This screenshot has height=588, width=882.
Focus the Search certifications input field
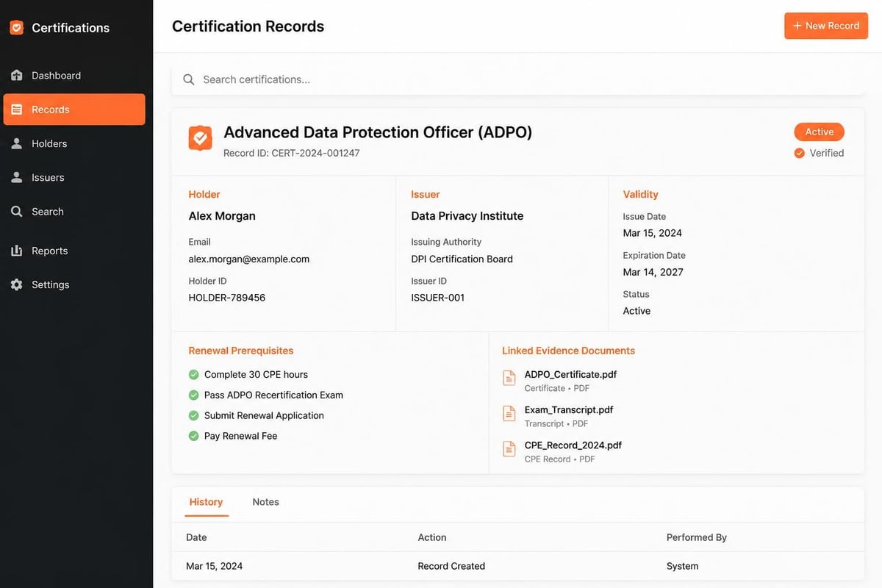[x=517, y=79]
